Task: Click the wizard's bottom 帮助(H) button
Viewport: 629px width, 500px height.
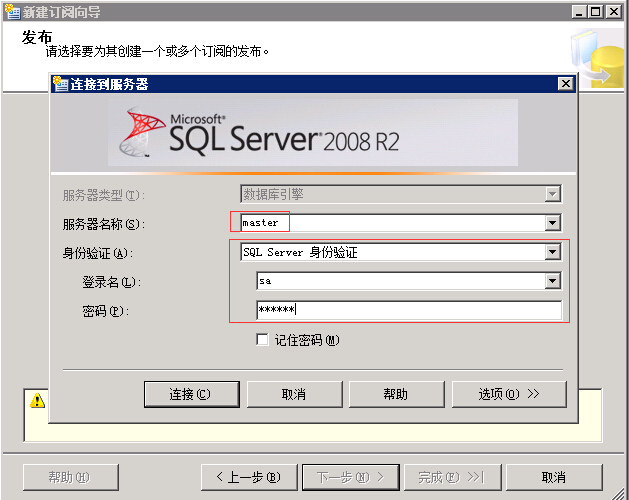Action: (71, 477)
